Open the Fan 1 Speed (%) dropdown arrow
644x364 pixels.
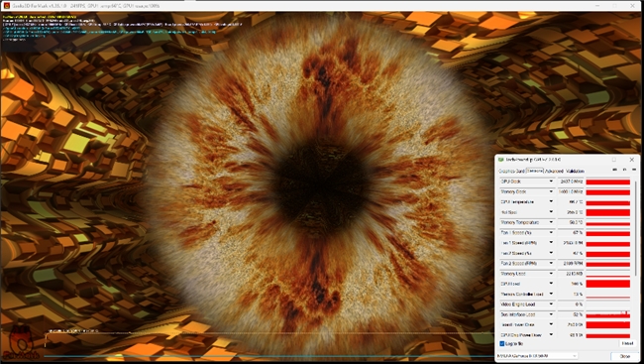click(x=551, y=233)
